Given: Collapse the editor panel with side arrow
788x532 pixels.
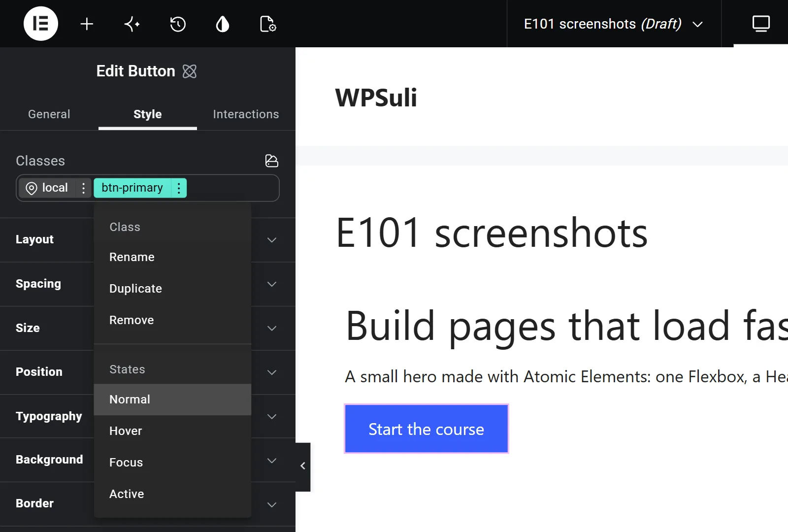Looking at the screenshot, I should (303, 466).
